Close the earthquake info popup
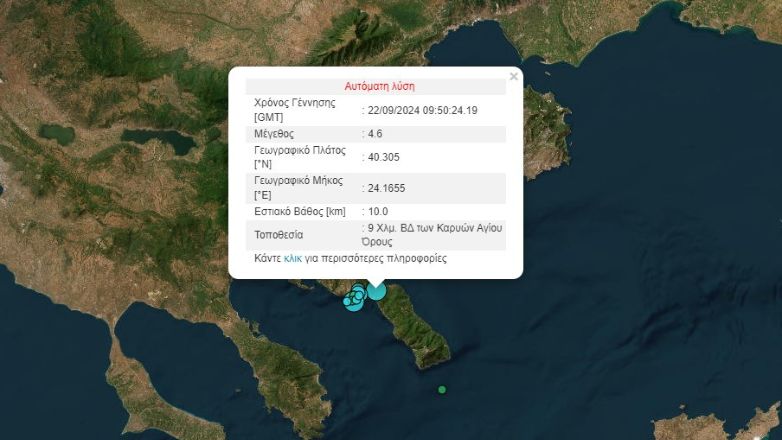782x440 pixels. (514, 76)
